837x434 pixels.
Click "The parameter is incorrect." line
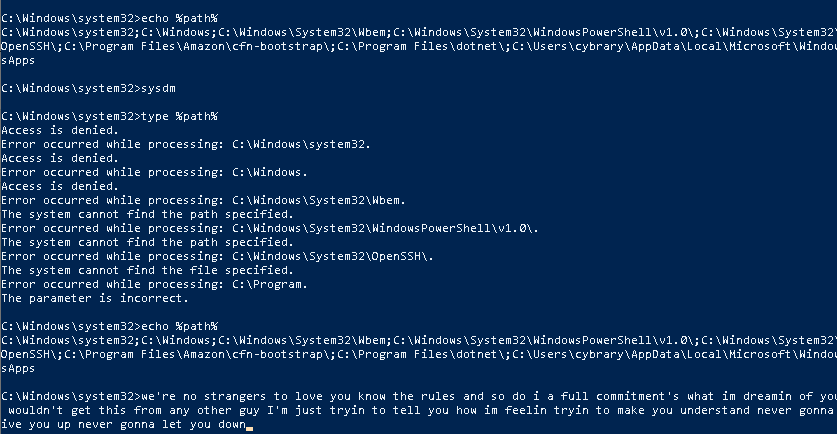[95, 298]
